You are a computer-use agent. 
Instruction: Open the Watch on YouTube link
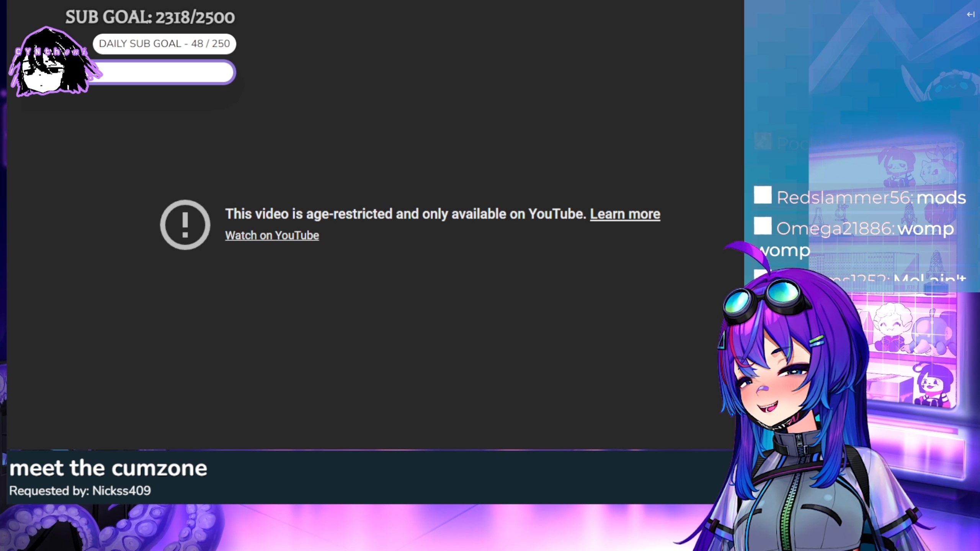click(x=272, y=235)
